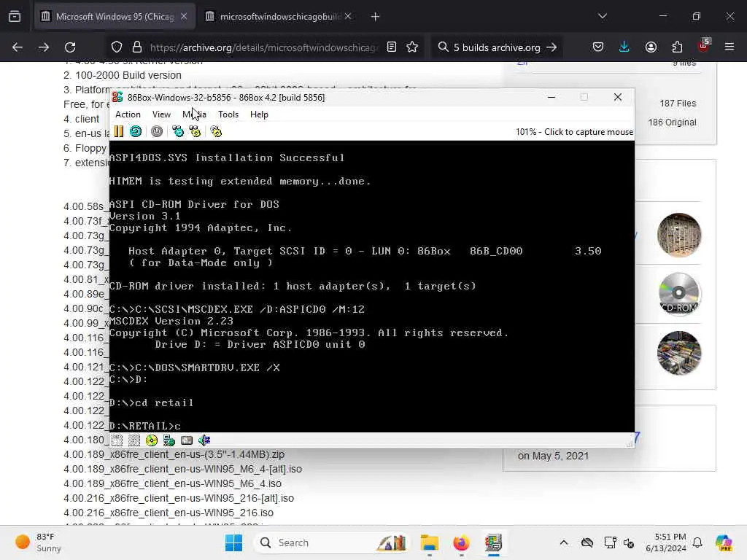Click the '187 Files' count on archive page

coord(678,104)
